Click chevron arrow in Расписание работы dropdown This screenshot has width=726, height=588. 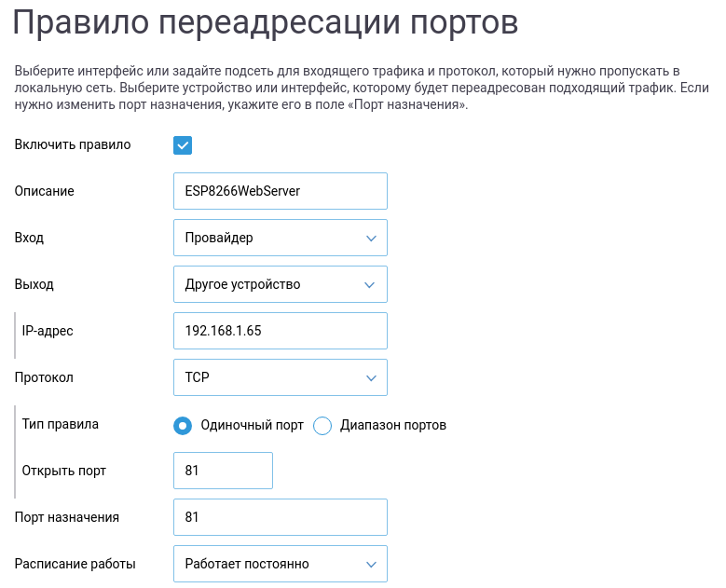(x=370, y=564)
